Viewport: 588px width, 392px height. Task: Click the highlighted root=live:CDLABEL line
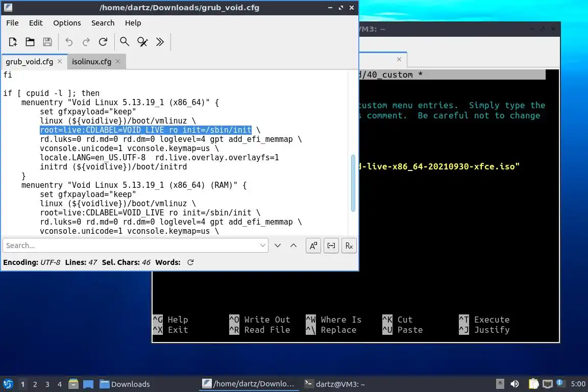pyautogui.click(x=145, y=130)
